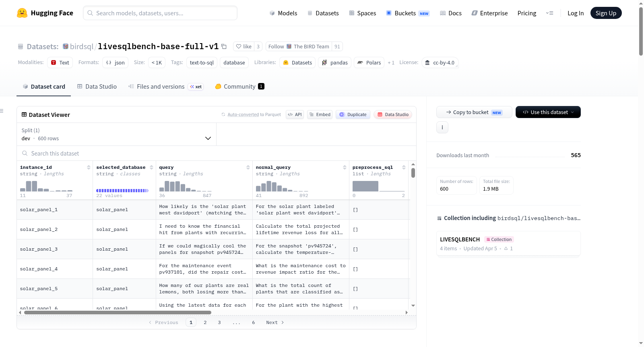Open the LIVESQLBENCH collection card
Viewport: 644px width, 347px height.
[508, 243]
